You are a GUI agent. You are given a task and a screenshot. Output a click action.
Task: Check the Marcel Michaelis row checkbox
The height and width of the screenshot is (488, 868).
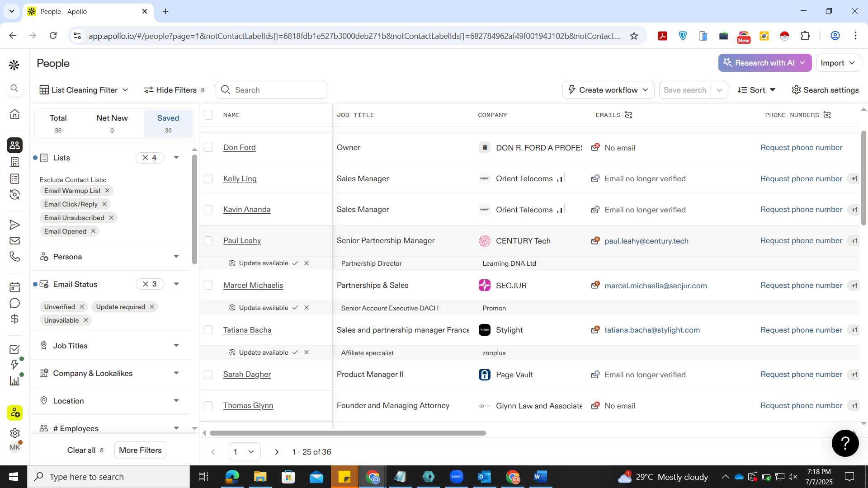pos(208,285)
